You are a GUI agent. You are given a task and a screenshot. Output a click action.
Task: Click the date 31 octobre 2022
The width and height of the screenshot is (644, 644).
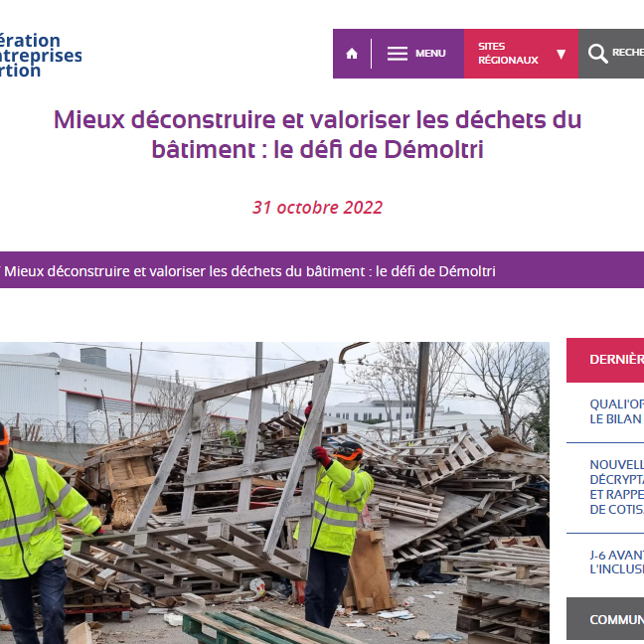coord(317,208)
